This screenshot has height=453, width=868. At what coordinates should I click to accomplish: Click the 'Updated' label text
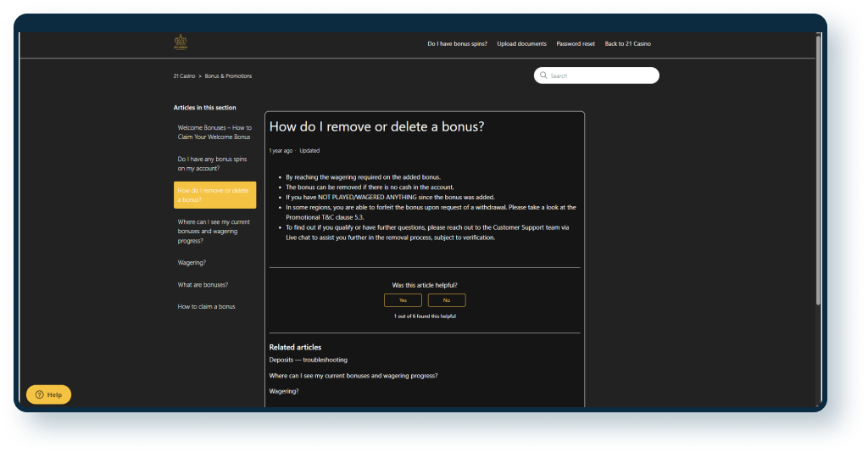[309, 151]
